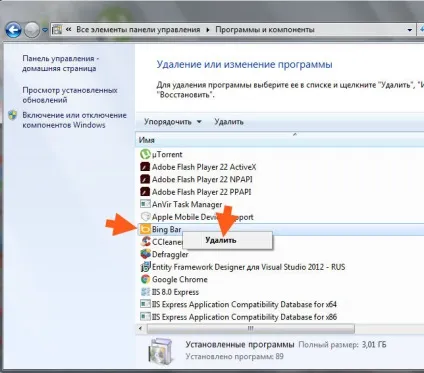Click 'Все элементы панели управления' breadcrumb

[x=138, y=30]
